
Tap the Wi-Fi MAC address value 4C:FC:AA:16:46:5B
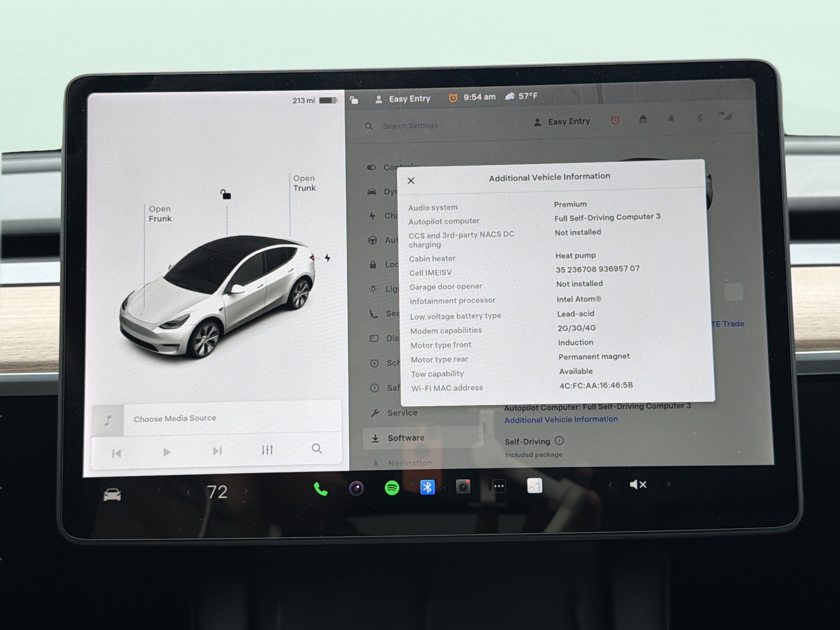point(596,385)
